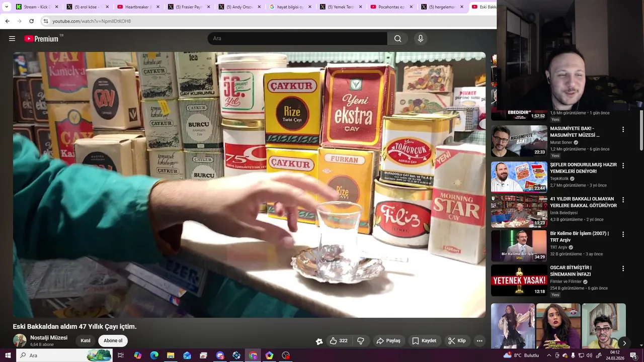Screen dimensions: 644x362
Task: Open OSCAR BİTMİŞTİR video thumbnail
Action: (x=519, y=280)
